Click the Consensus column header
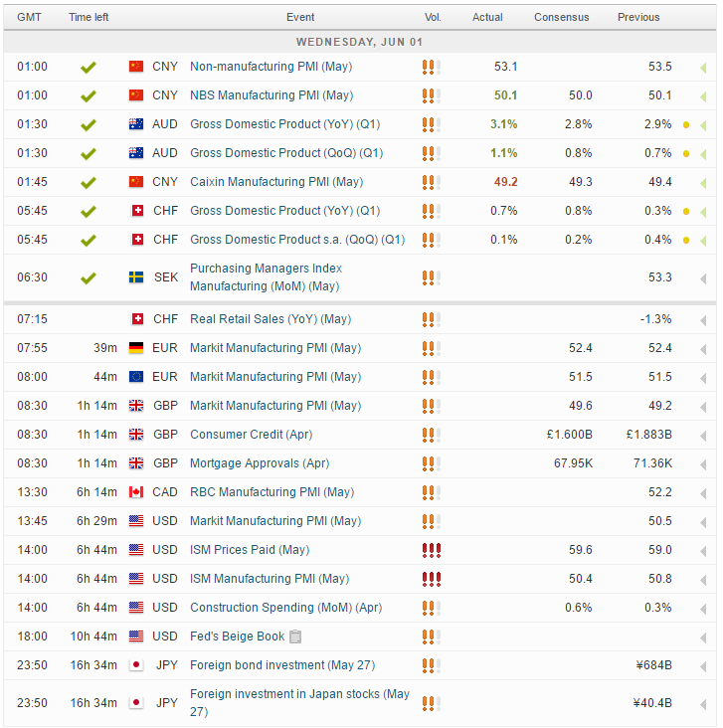This screenshot has width=723, height=728. tap(562, 17)
